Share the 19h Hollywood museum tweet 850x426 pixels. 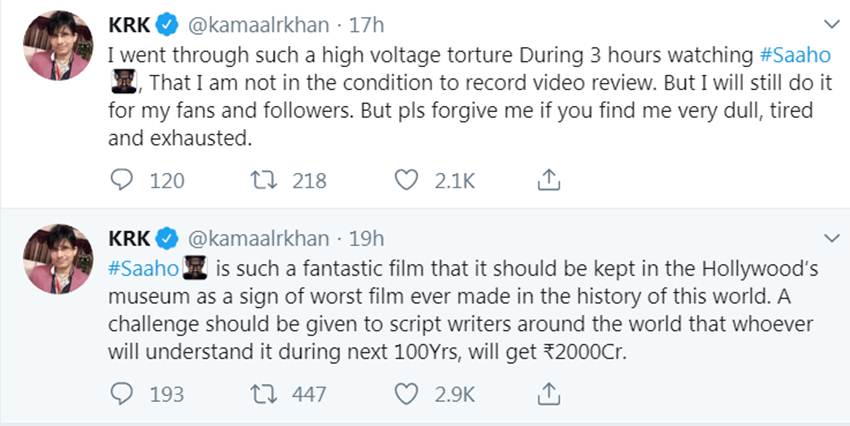point(547,394)
